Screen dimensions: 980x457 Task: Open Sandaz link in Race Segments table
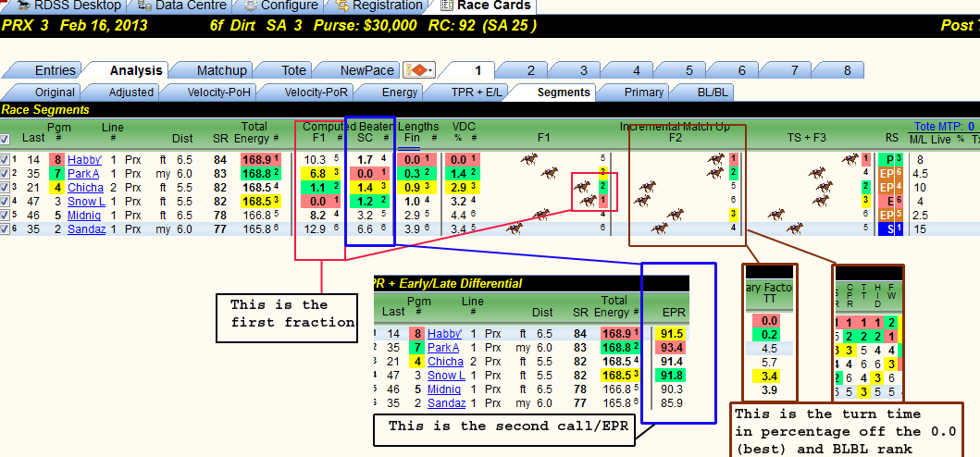point(86,228)
